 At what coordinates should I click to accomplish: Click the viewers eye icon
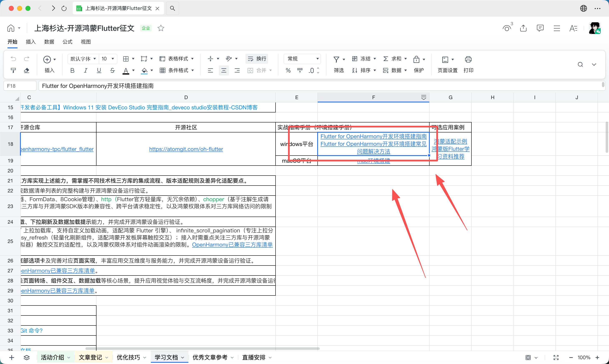click(507, 28)
